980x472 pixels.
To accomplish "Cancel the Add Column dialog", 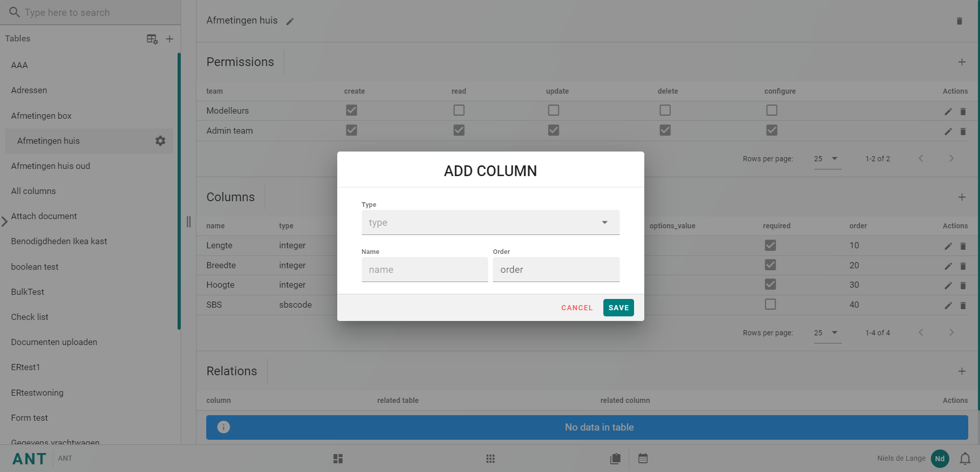I will pos(576,308).
